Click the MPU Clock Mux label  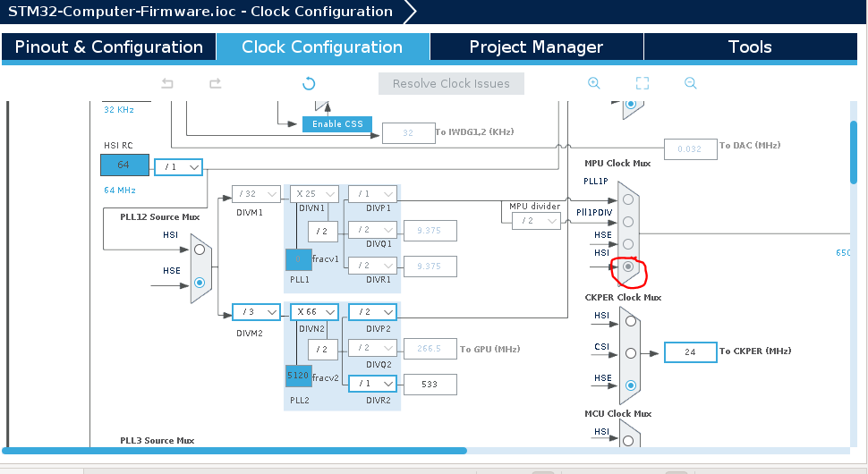pos(617,163)
